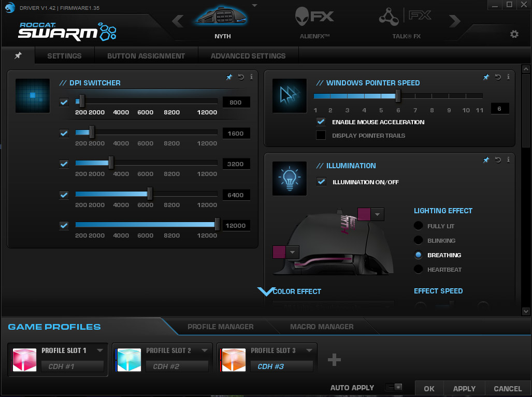Open info icon for Illumination panel

point(508,160)
